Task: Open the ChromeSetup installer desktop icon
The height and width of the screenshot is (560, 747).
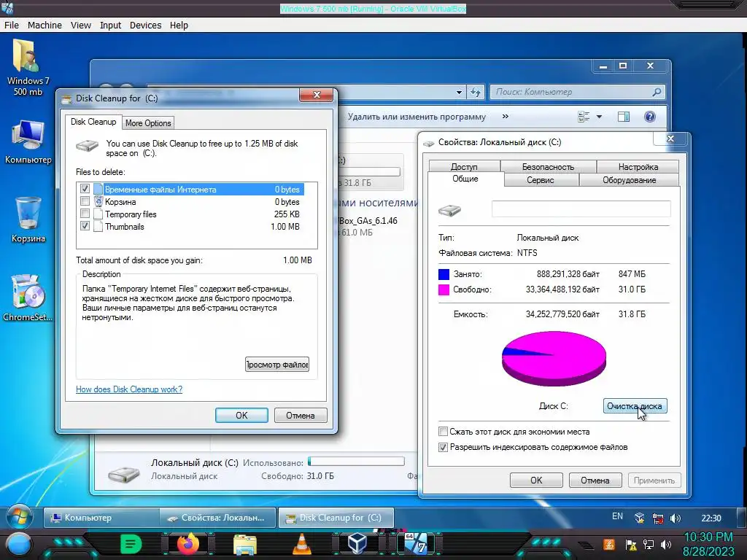Action: click(28, 297)
